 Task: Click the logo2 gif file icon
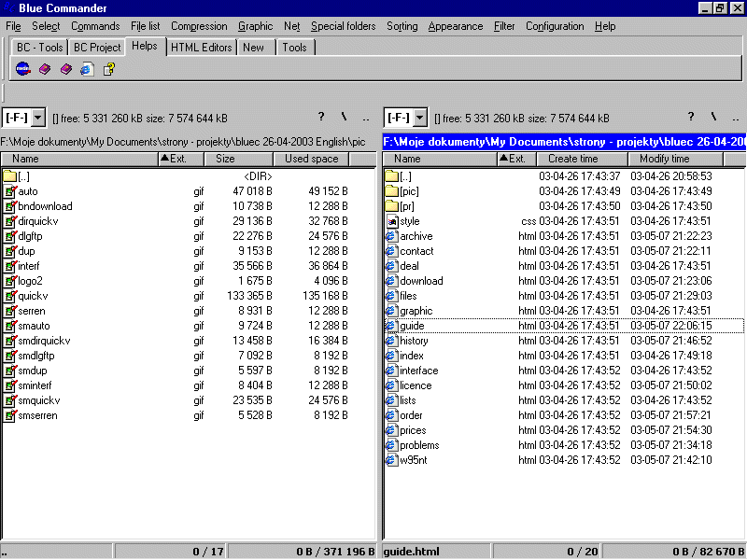10,281
